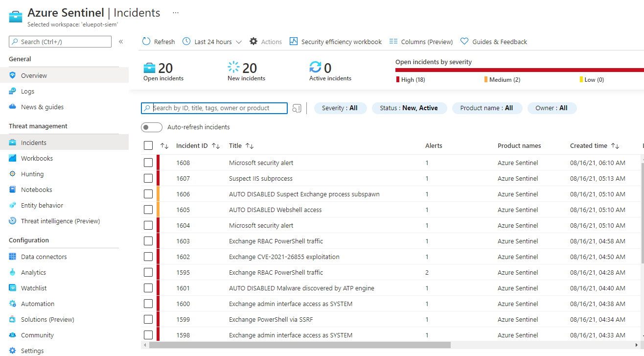The width and height of the screenshot is (644, 356).
Task: Open the ellipsis menu beside Incidents title
Action: (x=176, y=12)
